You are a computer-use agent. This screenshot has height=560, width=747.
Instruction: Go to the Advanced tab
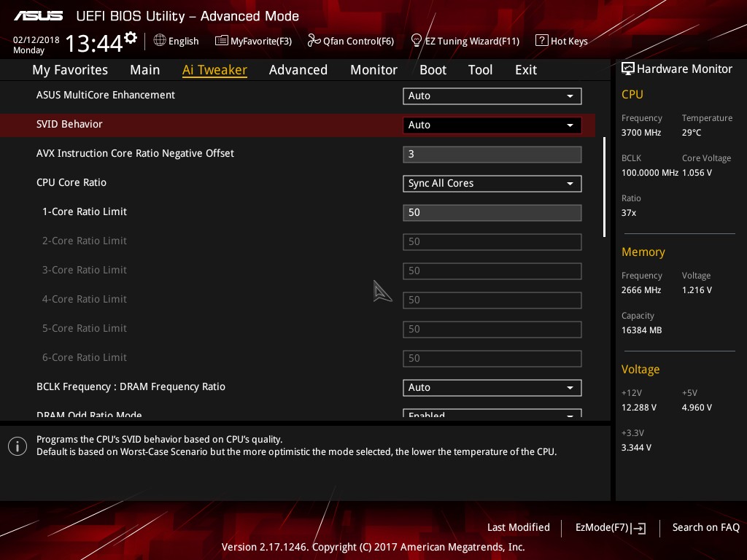coord(298,70)
